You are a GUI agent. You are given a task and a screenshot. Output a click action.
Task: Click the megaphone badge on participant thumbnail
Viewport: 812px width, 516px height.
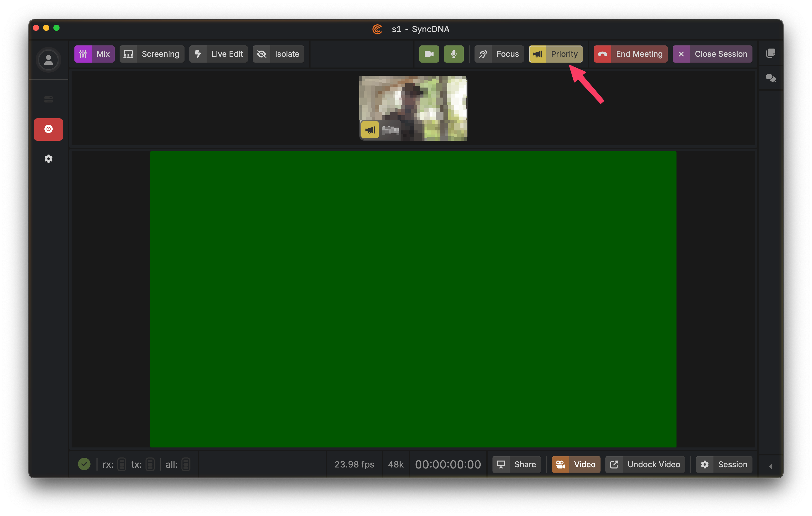click(x=370, y=130)
